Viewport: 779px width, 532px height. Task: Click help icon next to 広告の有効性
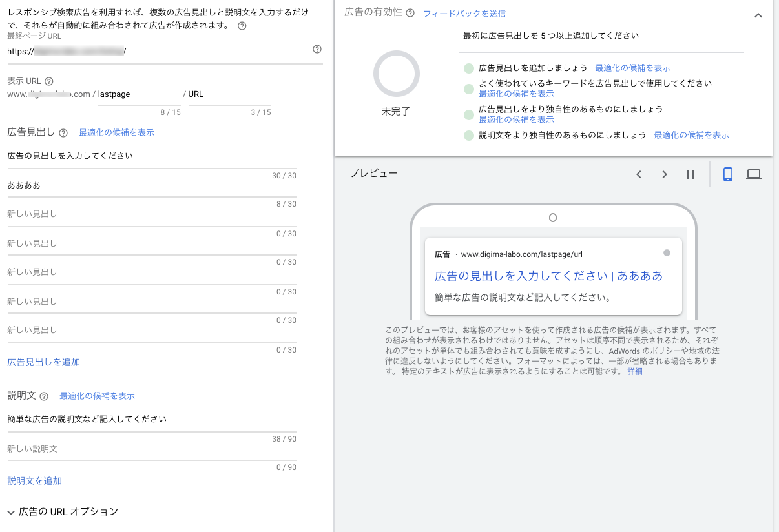pos(410,13)
